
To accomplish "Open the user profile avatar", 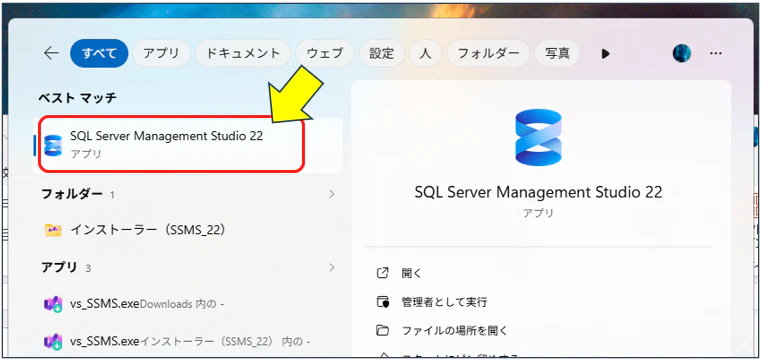I will 682,53.
